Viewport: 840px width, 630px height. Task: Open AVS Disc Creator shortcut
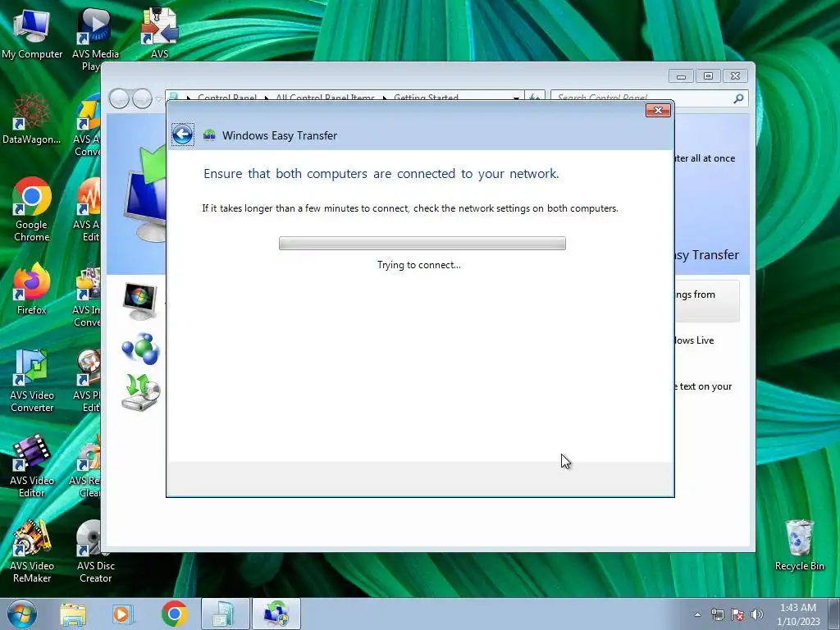95,551
